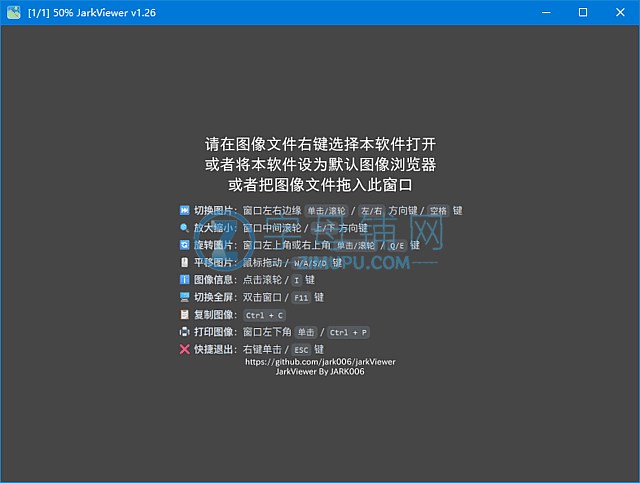Click the copy-image (复制图像) clipboard icon
This screenshot has height=483, width=640.
tap(184, 314)
